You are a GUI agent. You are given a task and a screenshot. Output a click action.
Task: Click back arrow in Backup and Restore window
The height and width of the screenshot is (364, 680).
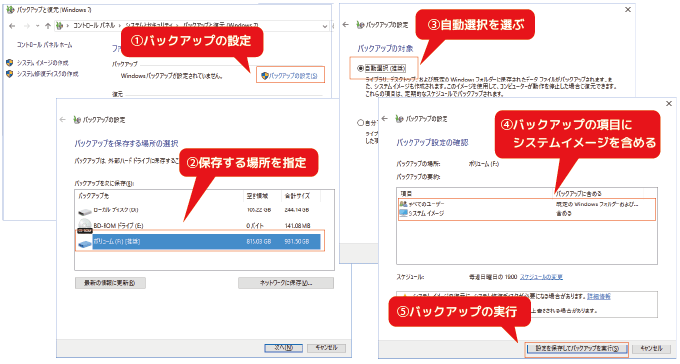tap(12, 26)
